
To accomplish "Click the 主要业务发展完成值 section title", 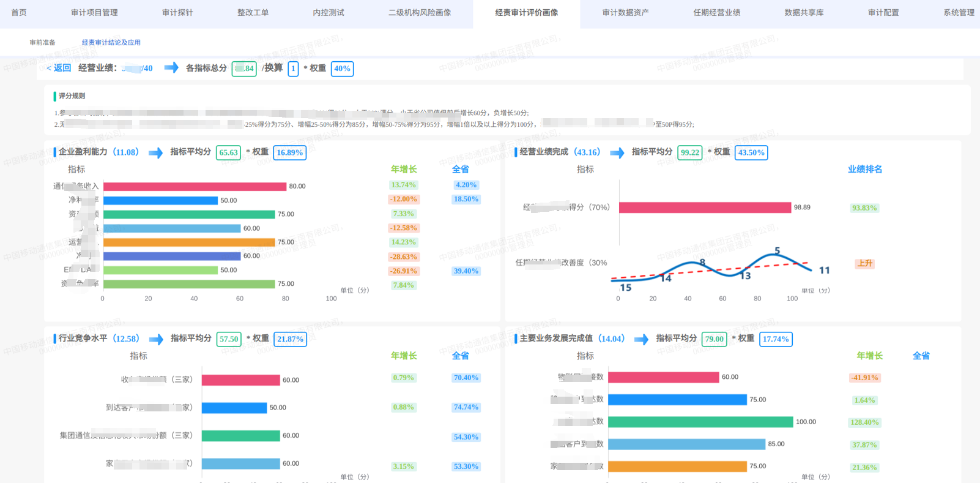I will [556, 339].
